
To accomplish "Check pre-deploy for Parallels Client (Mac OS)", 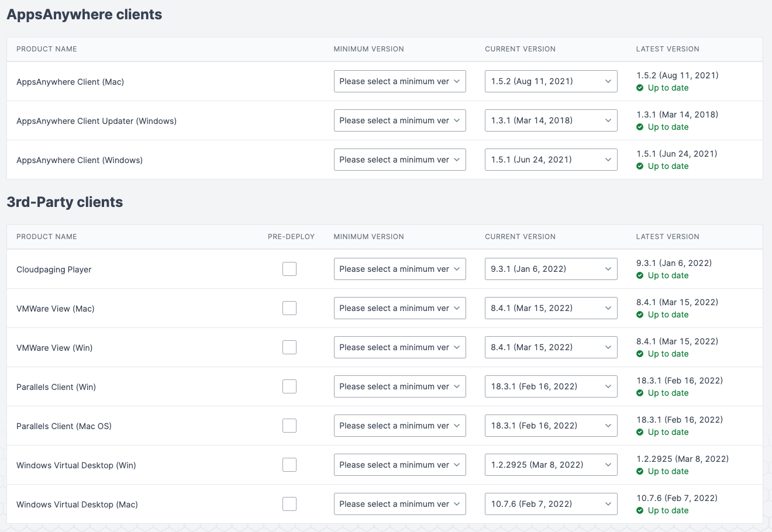I will click(x=289, y=426).
